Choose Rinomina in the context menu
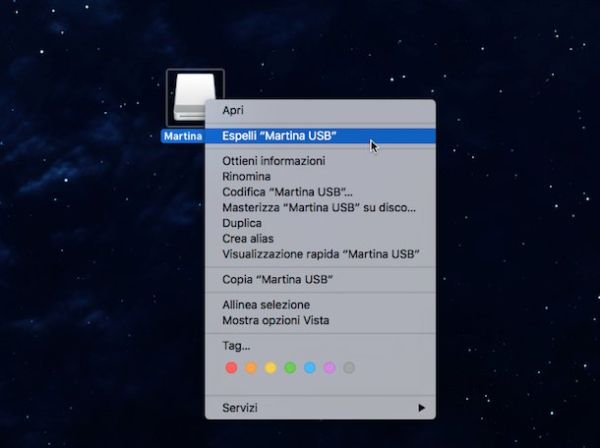This screenshot has height=448, width=600. [320, 176]
